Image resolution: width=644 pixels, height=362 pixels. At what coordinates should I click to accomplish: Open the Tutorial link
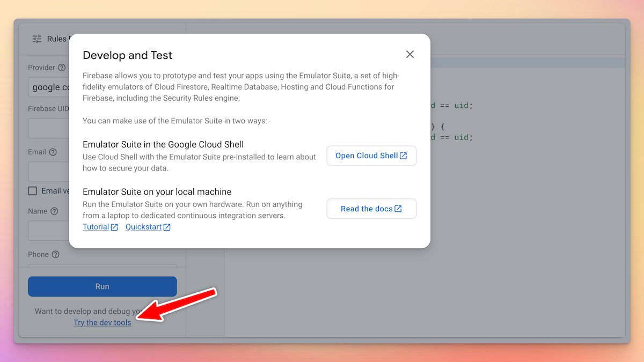click(96, 227)
